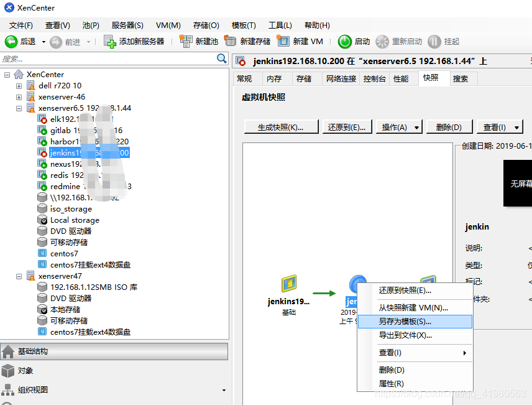The width and height of the screenshot is (532, 405).
Task: Click the Organization Views icon
Action: pos(8,390)
